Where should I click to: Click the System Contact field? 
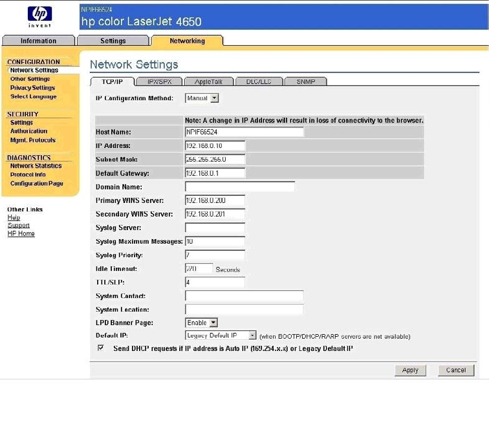point(244,295)
